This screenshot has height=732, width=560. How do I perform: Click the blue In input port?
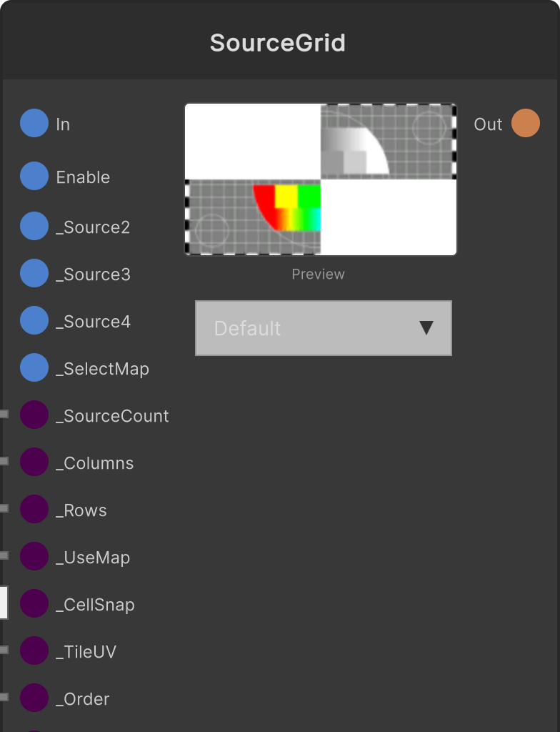point(34,123)
